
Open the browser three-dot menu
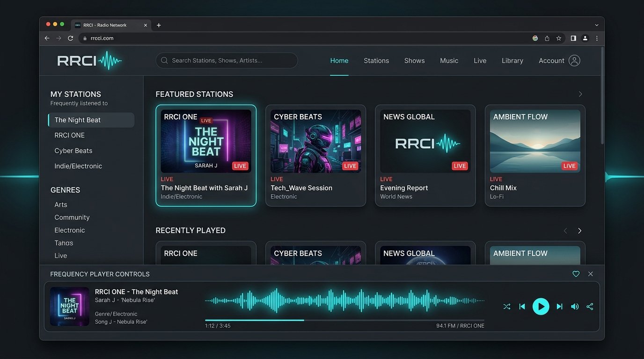point(597,38)
